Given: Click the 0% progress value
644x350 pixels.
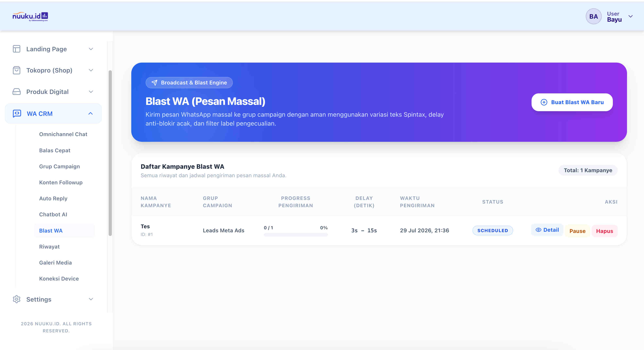Looking at the screenshot, I should (324, 228).
